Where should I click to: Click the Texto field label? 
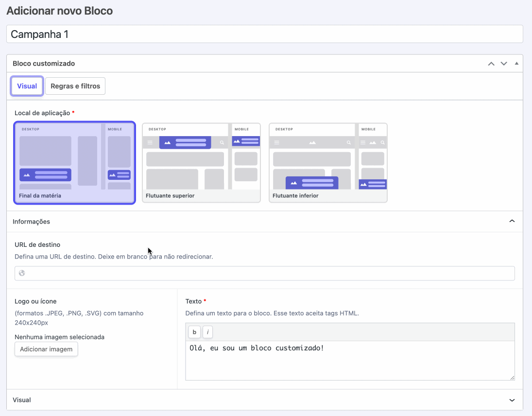coord(194,301)
